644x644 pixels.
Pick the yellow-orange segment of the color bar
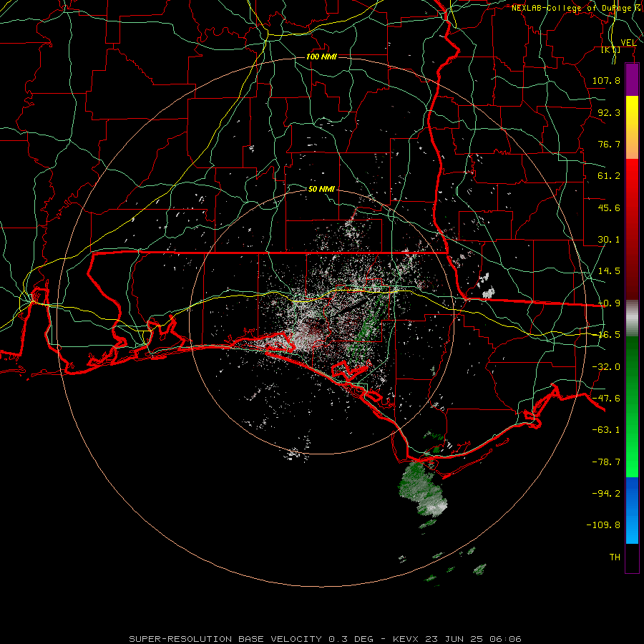click(632, 127)
